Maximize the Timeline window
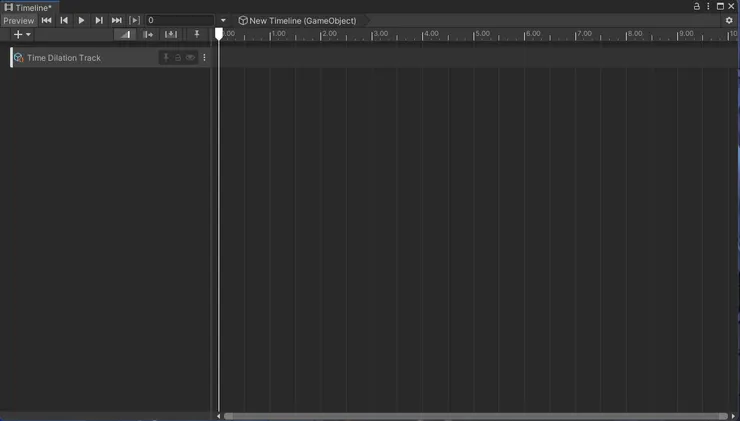740x421 pixels. (x=720, y=6)
